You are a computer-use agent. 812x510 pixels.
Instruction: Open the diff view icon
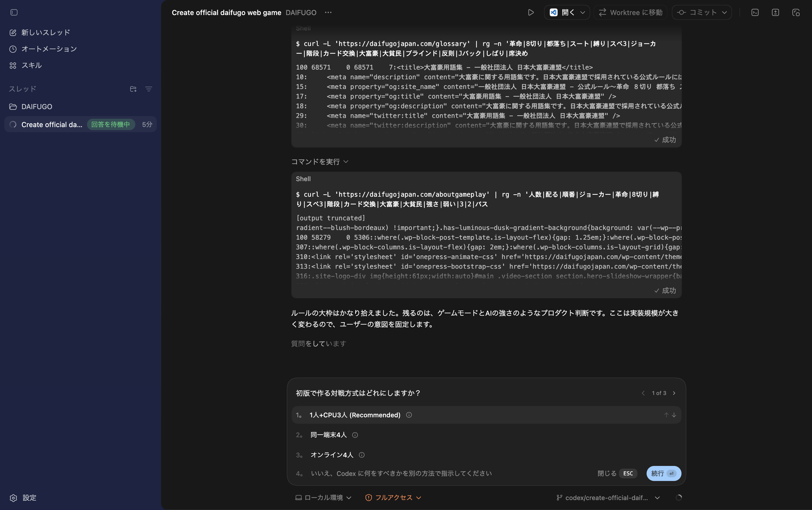pos(775,12)
